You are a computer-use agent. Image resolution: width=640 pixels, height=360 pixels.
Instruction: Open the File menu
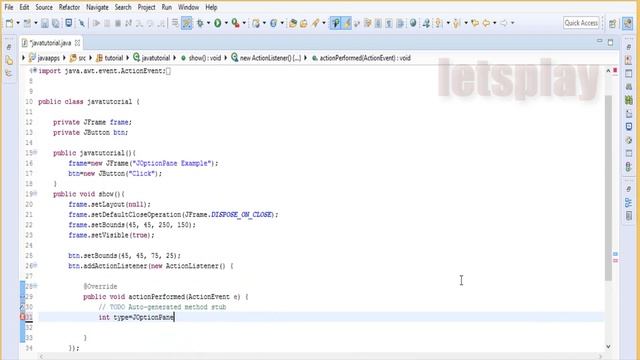coord(9,7)
